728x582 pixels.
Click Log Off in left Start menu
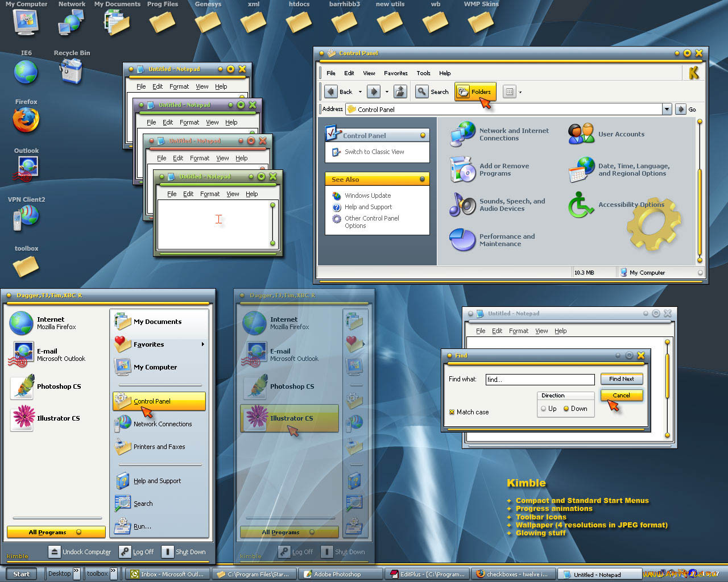coord(136,552)
